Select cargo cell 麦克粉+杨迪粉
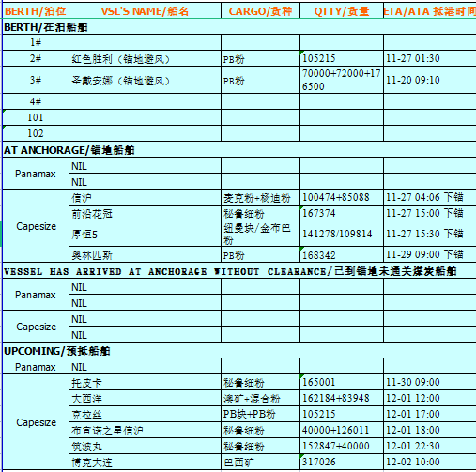 pyautogui.click(x=260, y=197)
